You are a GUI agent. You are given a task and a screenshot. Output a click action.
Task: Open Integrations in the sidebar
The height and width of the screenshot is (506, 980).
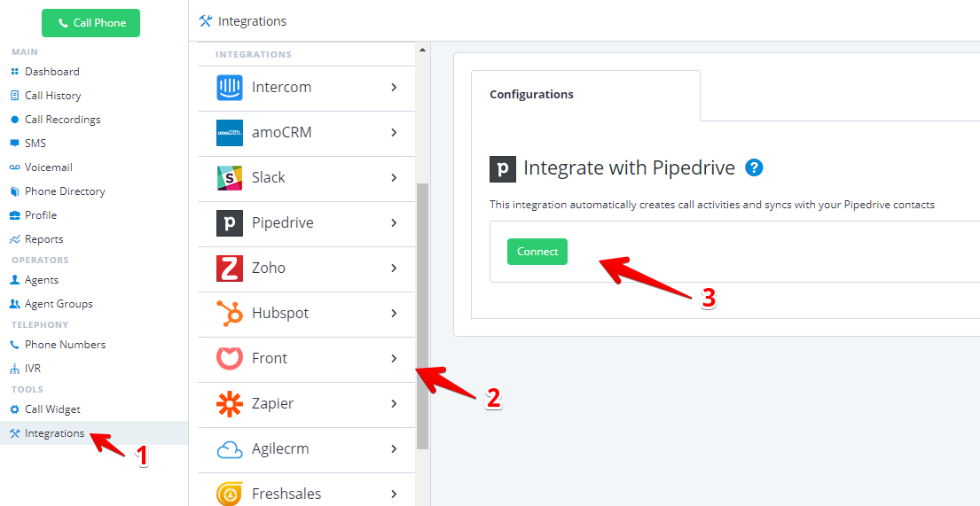coord(54,433)
